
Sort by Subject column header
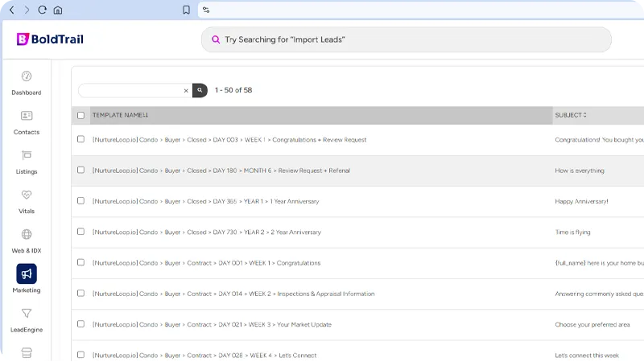coord(570,115)
